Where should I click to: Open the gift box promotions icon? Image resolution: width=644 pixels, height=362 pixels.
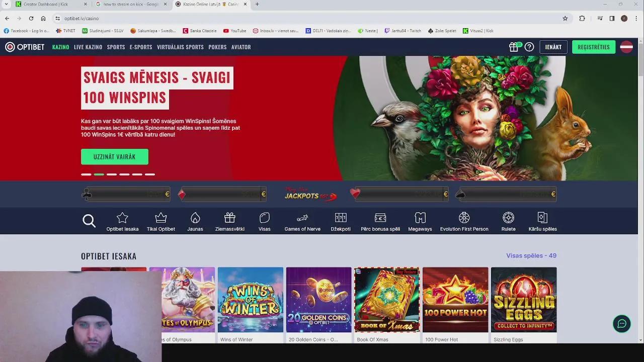point(514,47)
